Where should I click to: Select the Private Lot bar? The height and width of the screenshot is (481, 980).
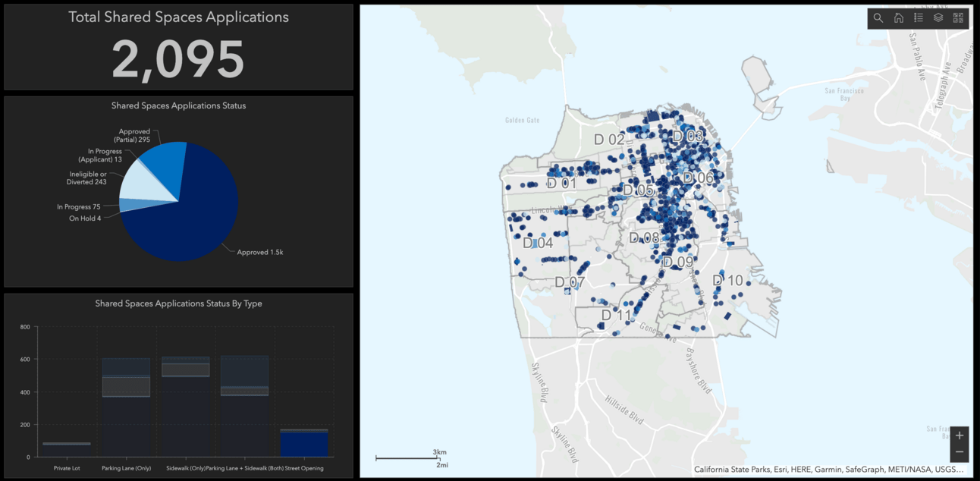tap(67, 449)
